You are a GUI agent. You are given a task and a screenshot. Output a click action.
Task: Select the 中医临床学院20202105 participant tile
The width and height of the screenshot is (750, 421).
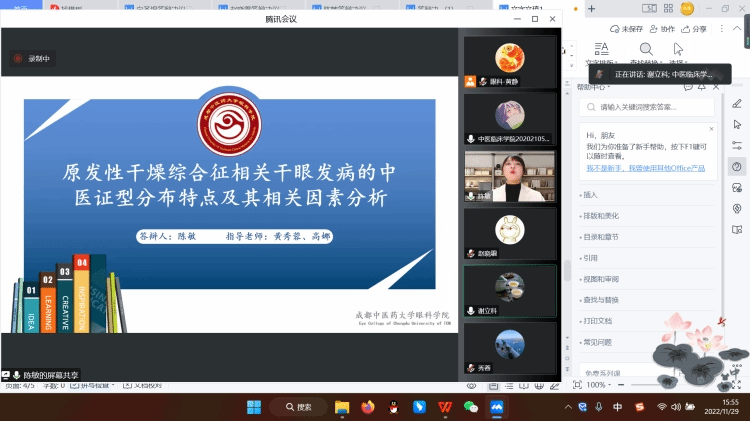(510, 119)
